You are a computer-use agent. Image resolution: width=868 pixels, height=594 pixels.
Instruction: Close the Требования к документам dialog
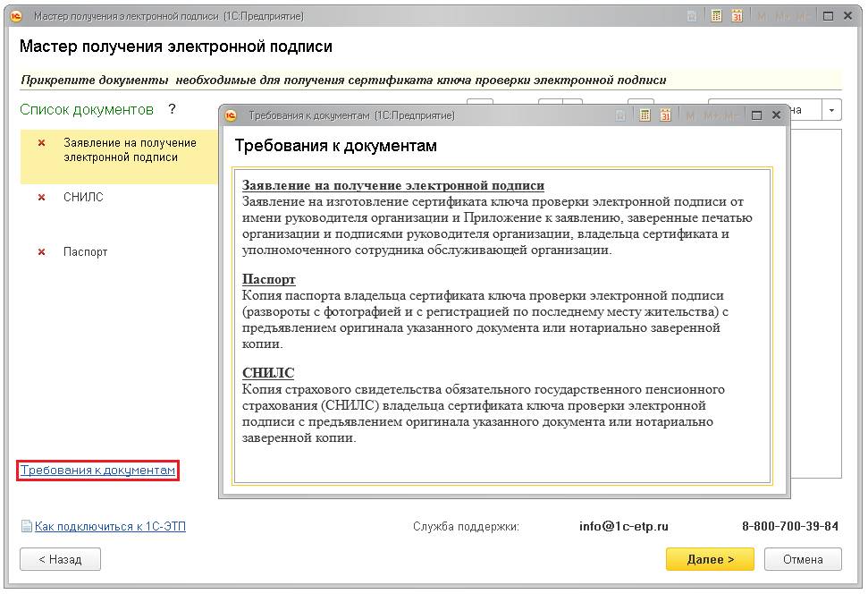(776, 115)
